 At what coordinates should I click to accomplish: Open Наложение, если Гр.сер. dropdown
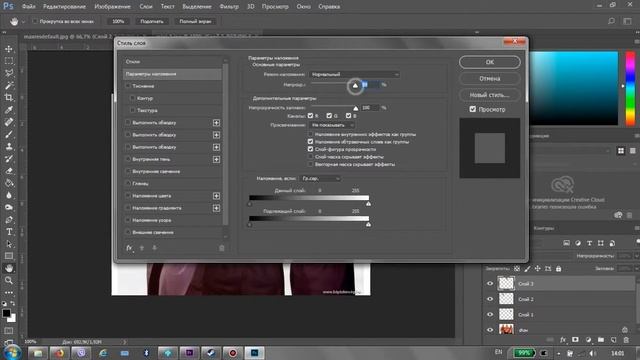tap(320, 178)
